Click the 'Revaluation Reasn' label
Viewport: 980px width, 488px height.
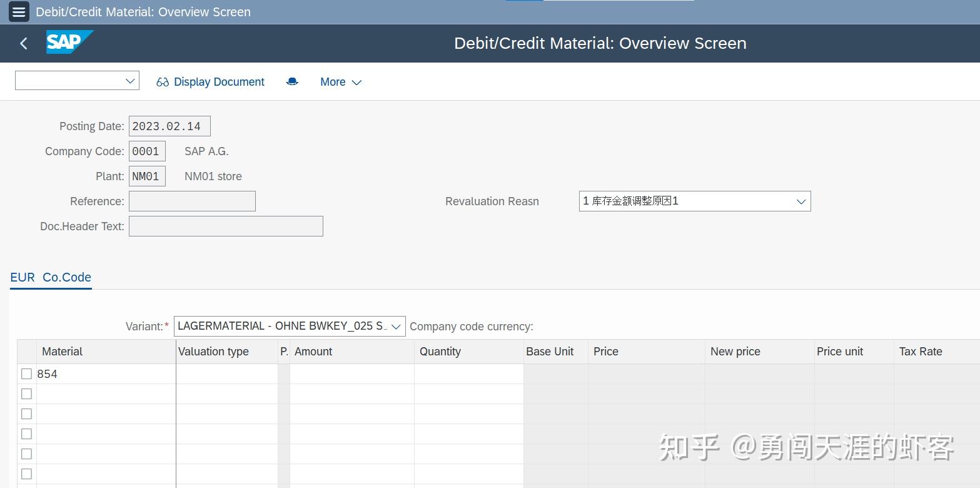point(492,201)
